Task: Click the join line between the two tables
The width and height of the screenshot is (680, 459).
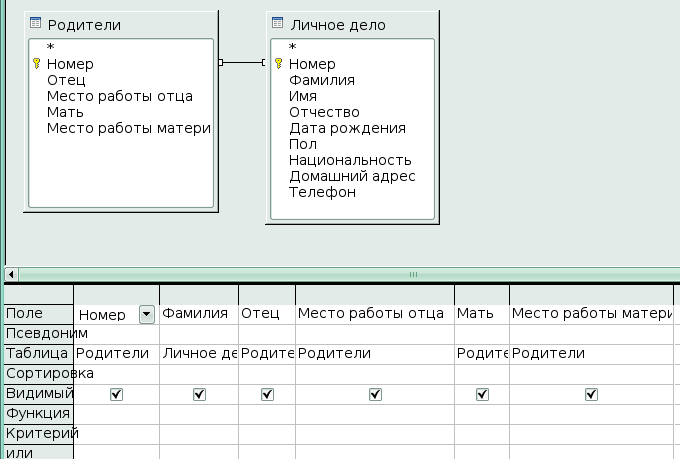Action: pos(241,63)
